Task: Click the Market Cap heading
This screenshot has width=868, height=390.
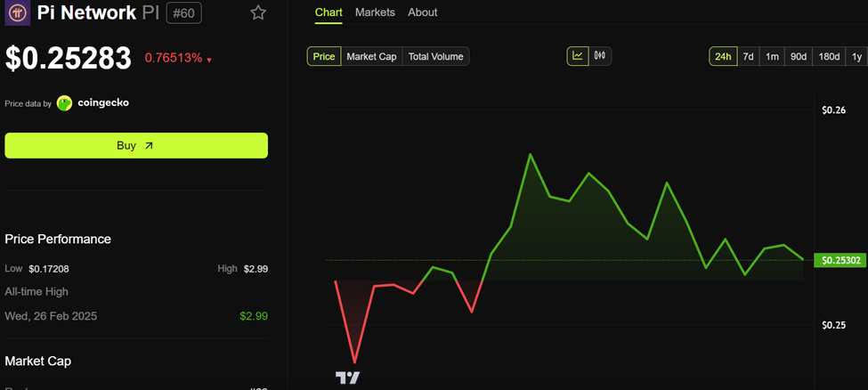Action: click(38, 362)
